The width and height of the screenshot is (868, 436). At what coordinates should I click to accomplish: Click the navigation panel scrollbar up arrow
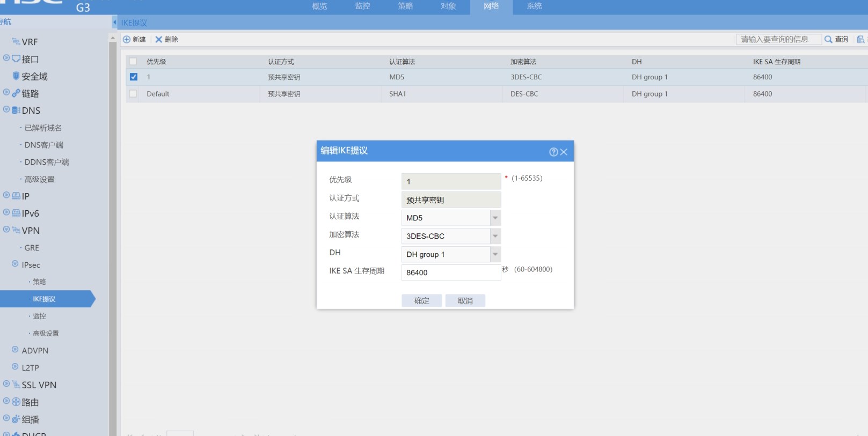tap(113, 38)
